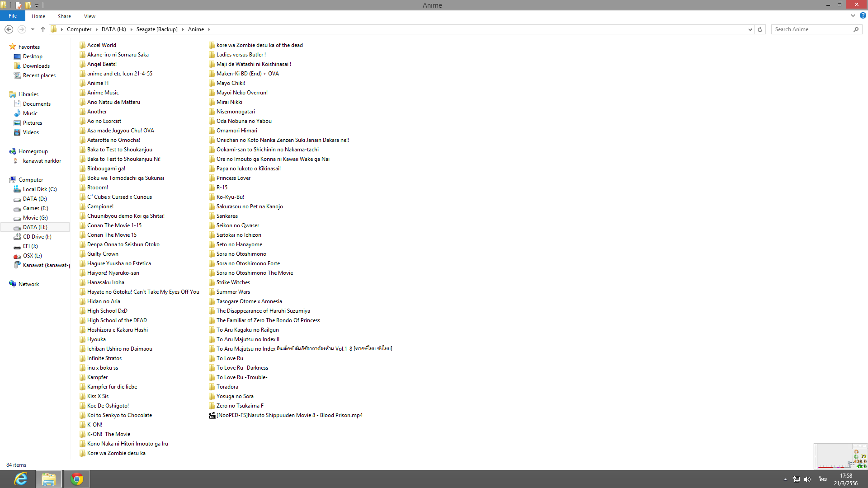The height and width of the screenshot is (488, 868).
Task: Show hidden system tray icons
Action: coord(785,479)
